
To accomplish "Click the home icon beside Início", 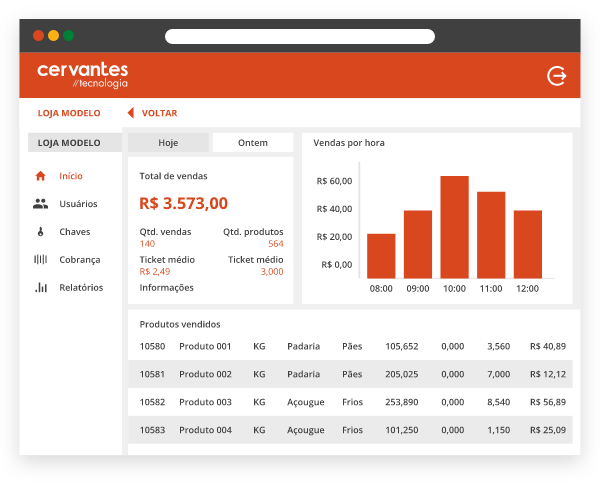I will [41, 176].
